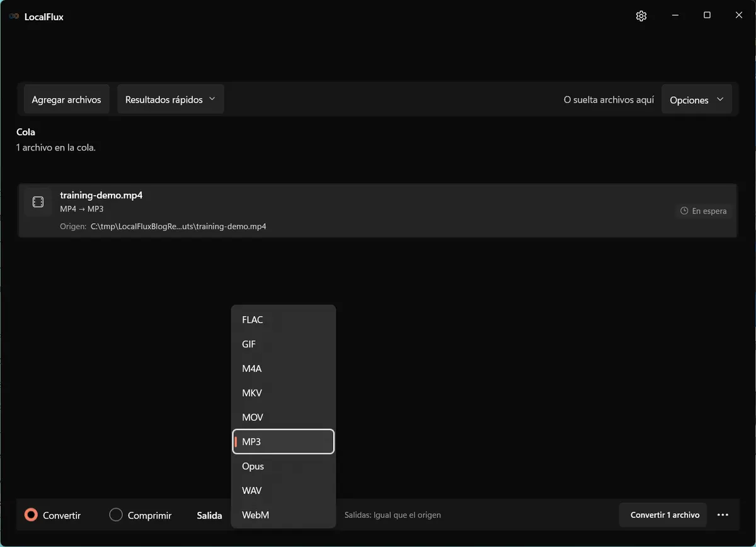Click the 1 archivo en la cola text
This screenshot has height=547, width=756.
(56, 148)
